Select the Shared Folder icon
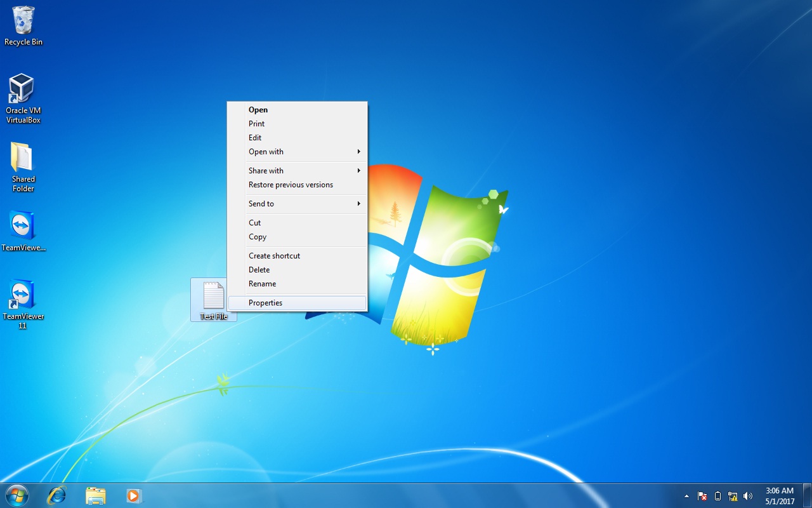This screenshot has height=508, width=812. coord(23,167)
